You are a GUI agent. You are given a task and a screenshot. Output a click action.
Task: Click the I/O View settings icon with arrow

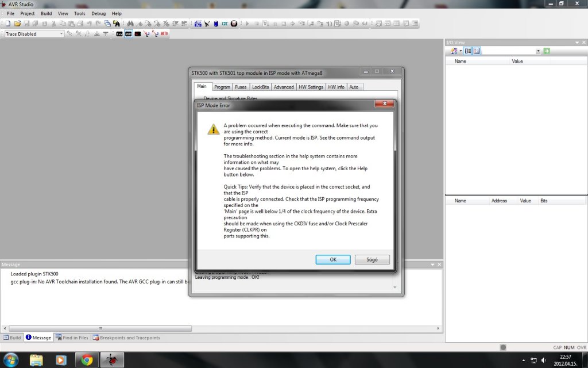[x=455, y=51]
